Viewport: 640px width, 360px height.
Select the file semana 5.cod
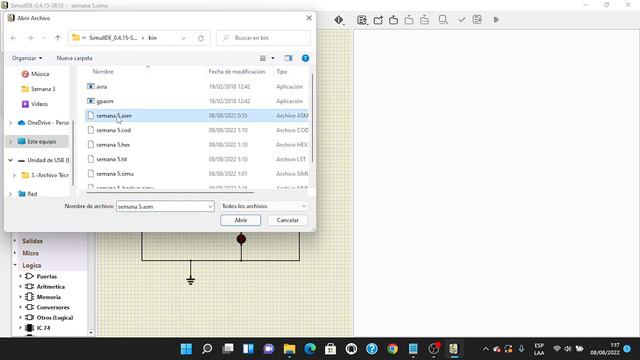(x=197, y=130)
